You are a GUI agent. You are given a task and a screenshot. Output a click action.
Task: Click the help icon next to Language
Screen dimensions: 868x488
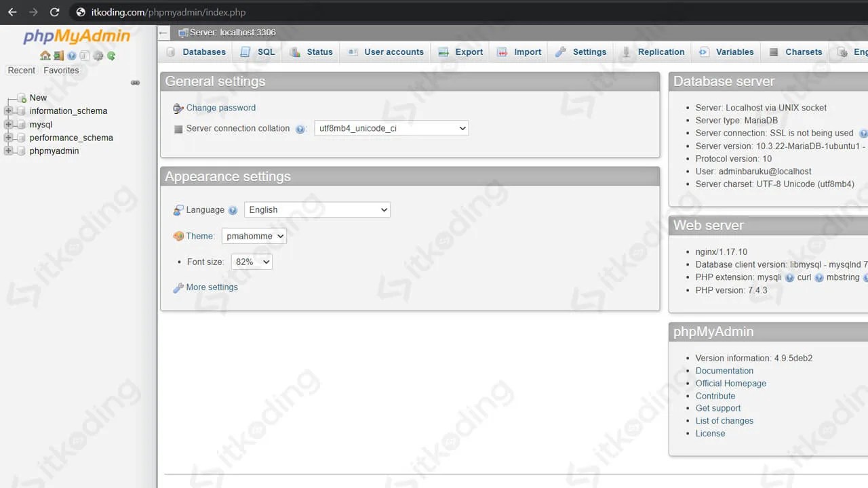233,209
